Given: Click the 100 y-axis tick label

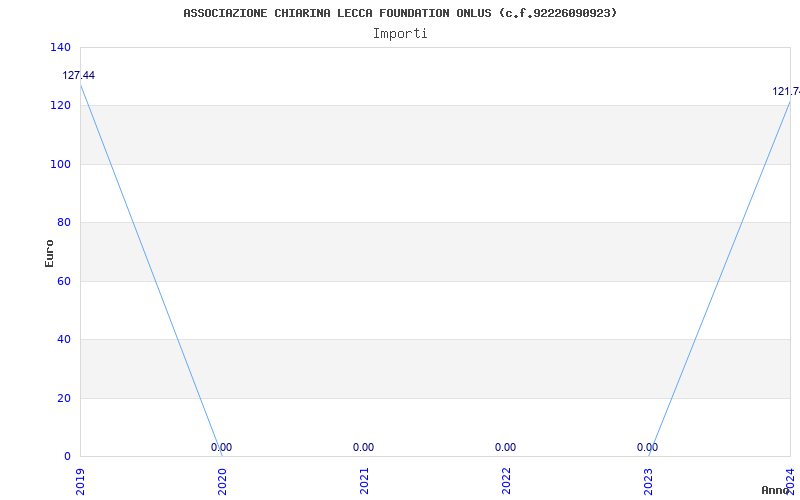Looking at the screenshot, I should [60, 164].
